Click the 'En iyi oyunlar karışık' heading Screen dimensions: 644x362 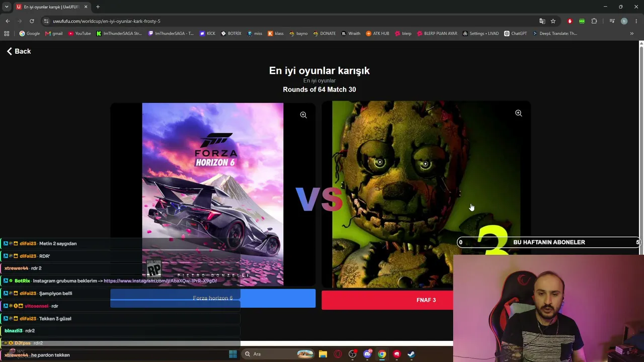point(319,71)
